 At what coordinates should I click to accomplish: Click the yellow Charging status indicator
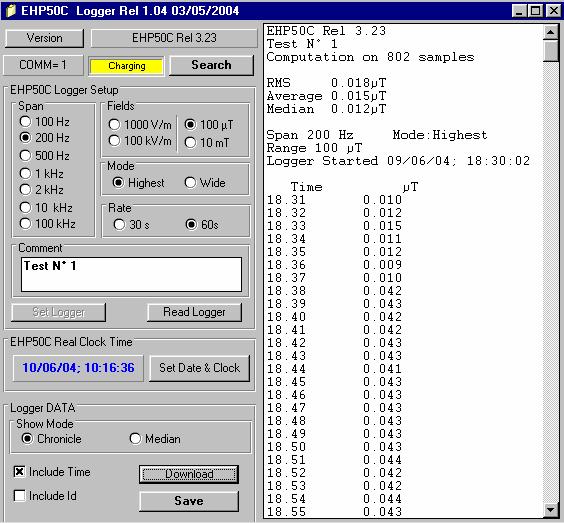[x=127, y=66]
